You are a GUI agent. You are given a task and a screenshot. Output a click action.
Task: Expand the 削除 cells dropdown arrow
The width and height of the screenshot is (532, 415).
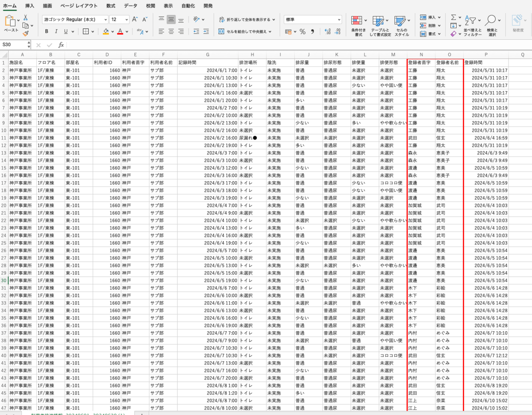point(439,26)
